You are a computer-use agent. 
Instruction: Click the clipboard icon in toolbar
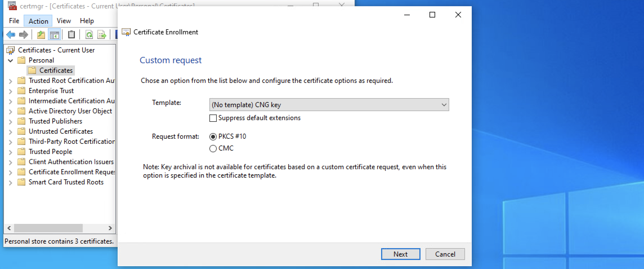(71, 35)
